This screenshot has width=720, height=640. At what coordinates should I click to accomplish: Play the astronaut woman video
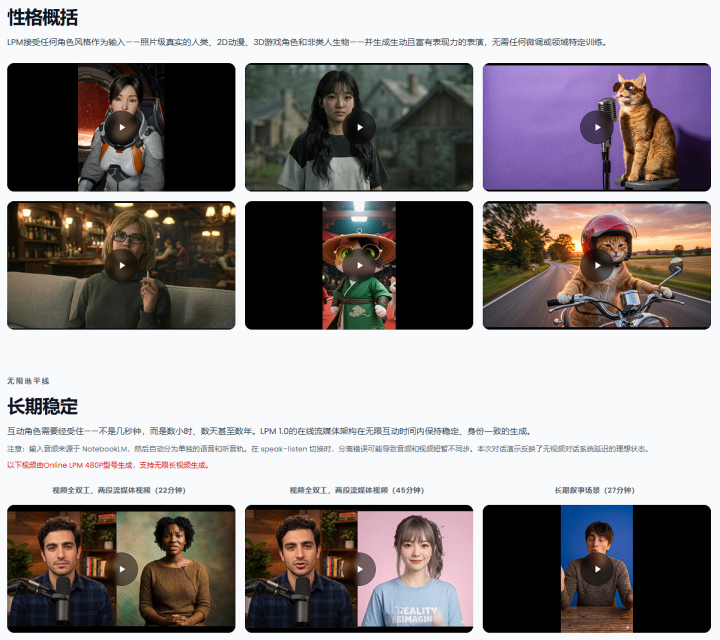[121, 127]
